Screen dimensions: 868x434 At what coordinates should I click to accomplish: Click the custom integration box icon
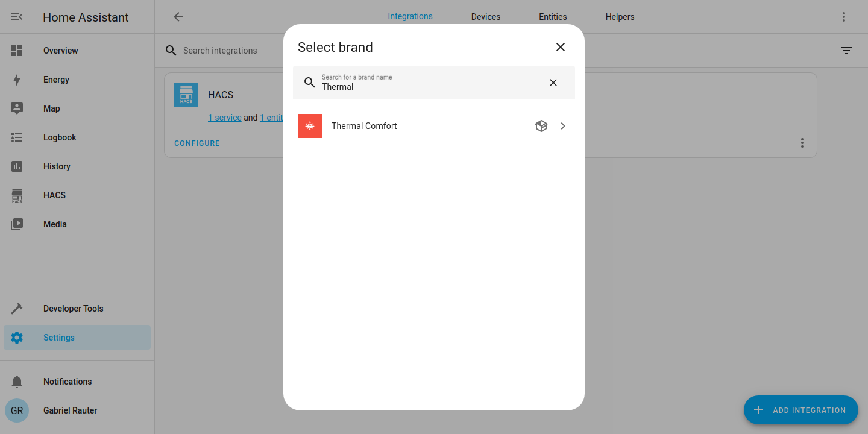pos(541,126)
